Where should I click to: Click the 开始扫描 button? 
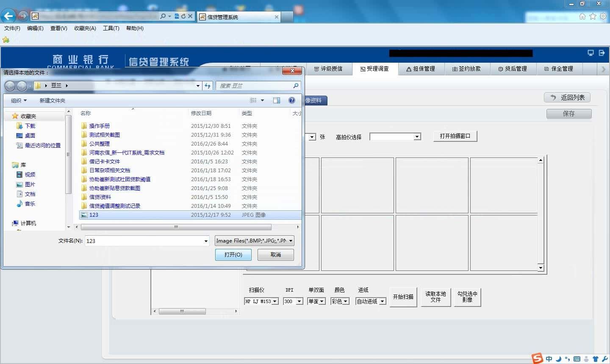[403, 297]
